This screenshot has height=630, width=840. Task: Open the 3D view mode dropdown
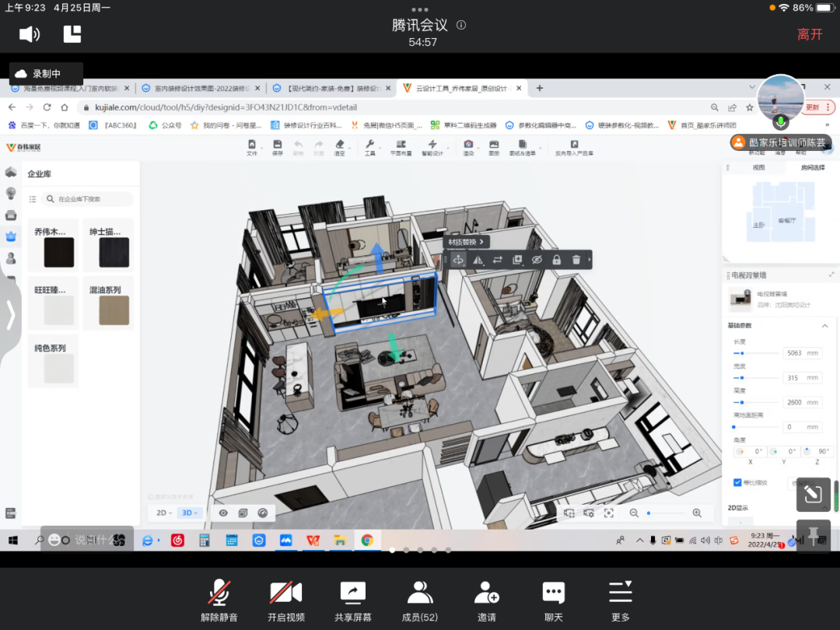(x=190, y=513)
